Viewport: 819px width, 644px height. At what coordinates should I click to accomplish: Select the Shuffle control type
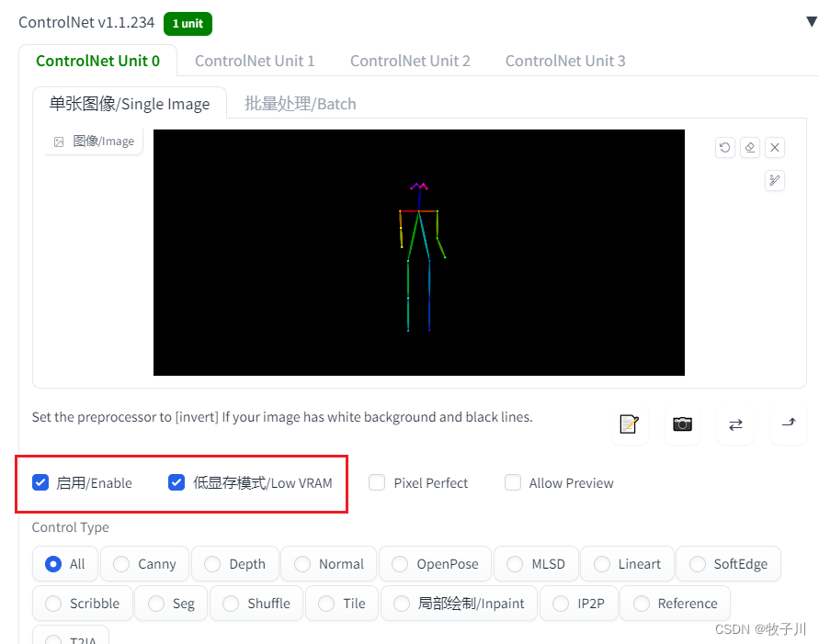[x=256, y=604]
